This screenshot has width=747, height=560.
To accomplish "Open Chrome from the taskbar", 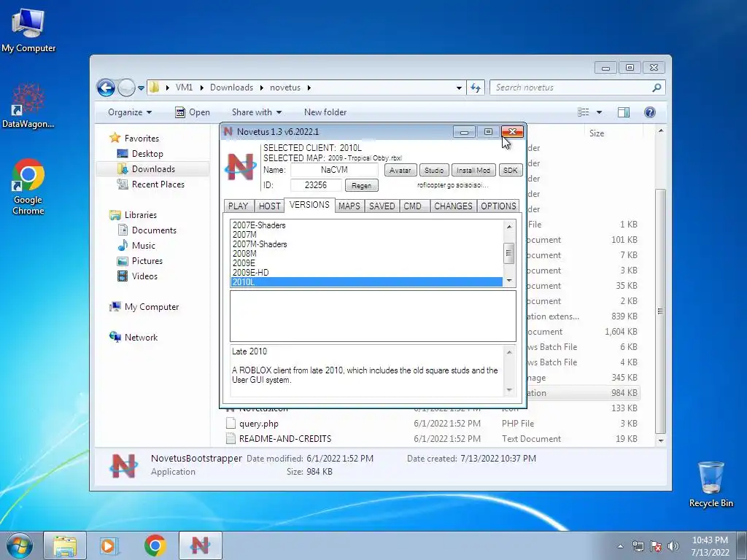I will pyautogui.click(x=155, y=545).
